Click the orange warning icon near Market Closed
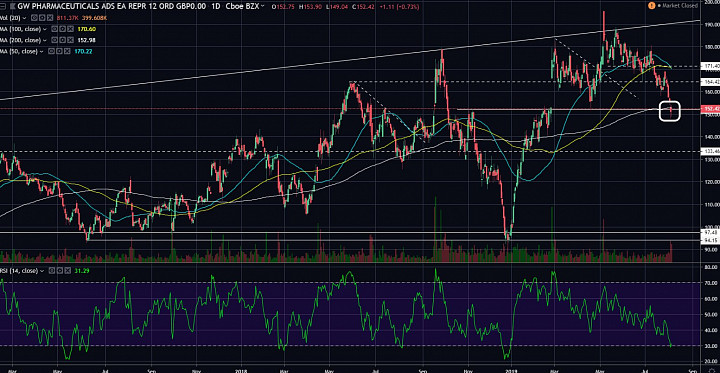 (652, 6)
